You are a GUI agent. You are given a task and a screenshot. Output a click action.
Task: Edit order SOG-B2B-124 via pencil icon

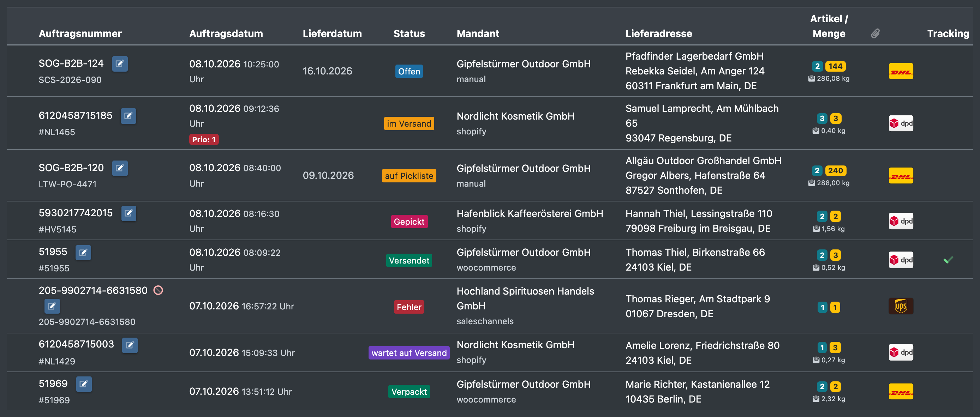(120, 64)
